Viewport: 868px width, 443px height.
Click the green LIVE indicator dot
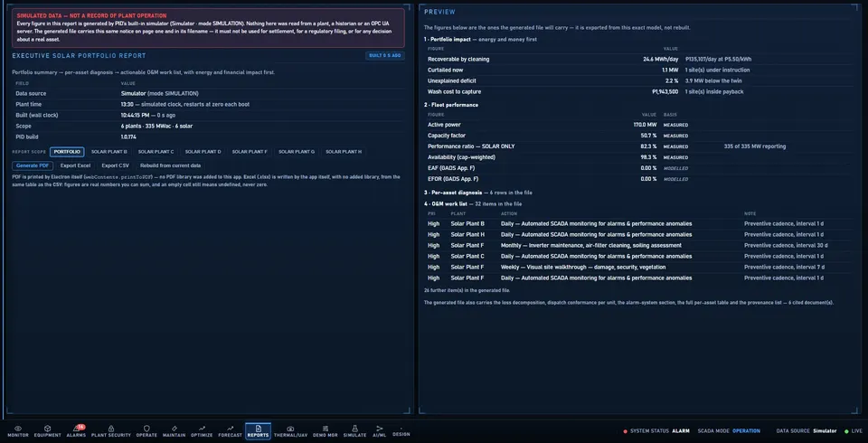coord(846,431)
